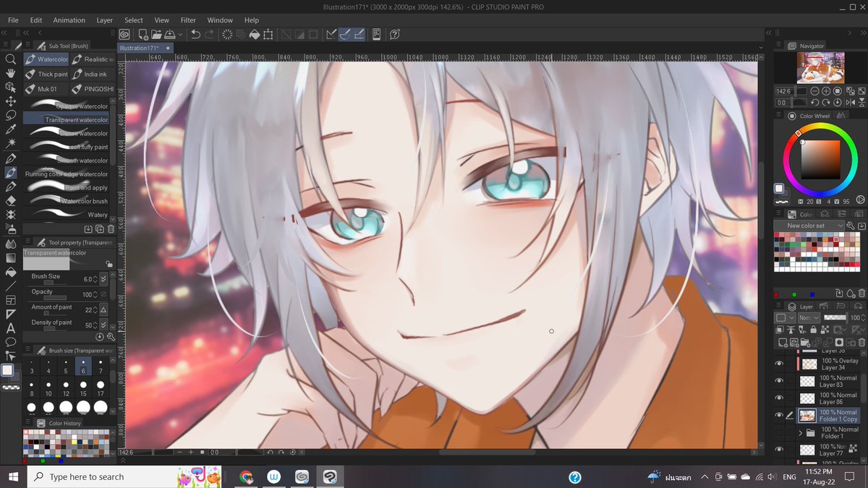Image resolution: width=868 pixels, height=488 pixels.
Task: Select the Zoom magnifier tool
Action: point(10,59)
